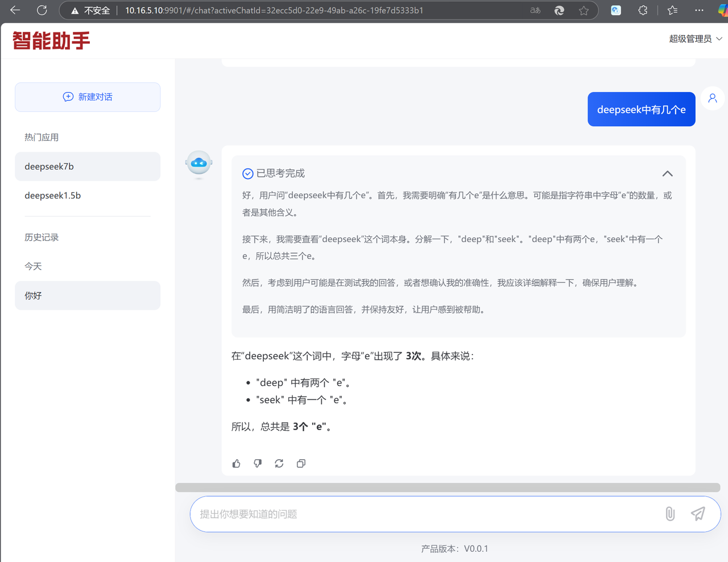Regenerate the assistant's response

coord(279,464)
